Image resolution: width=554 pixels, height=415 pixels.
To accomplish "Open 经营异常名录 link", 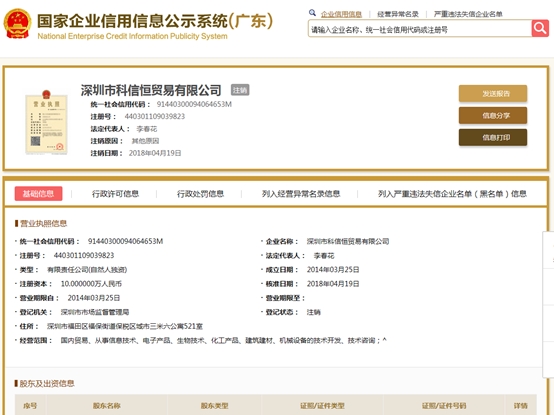I will pyautogui.click(x=398, y=14).
